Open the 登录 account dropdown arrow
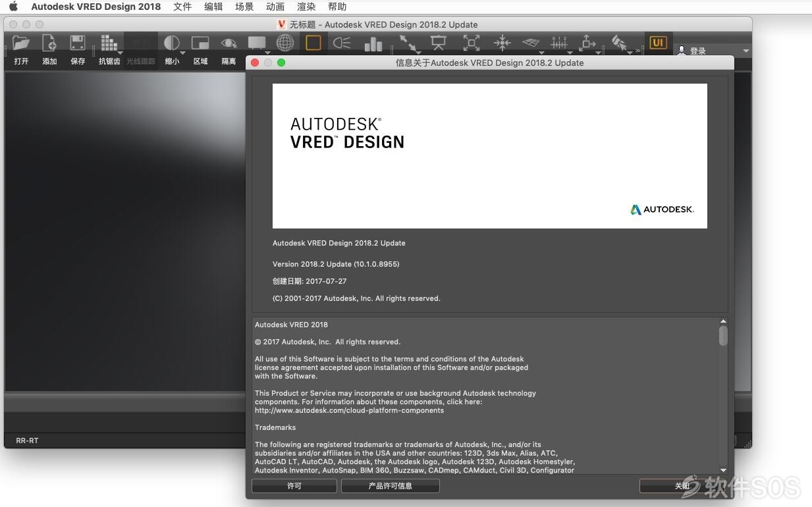The image size is (812, 507). 745,51
